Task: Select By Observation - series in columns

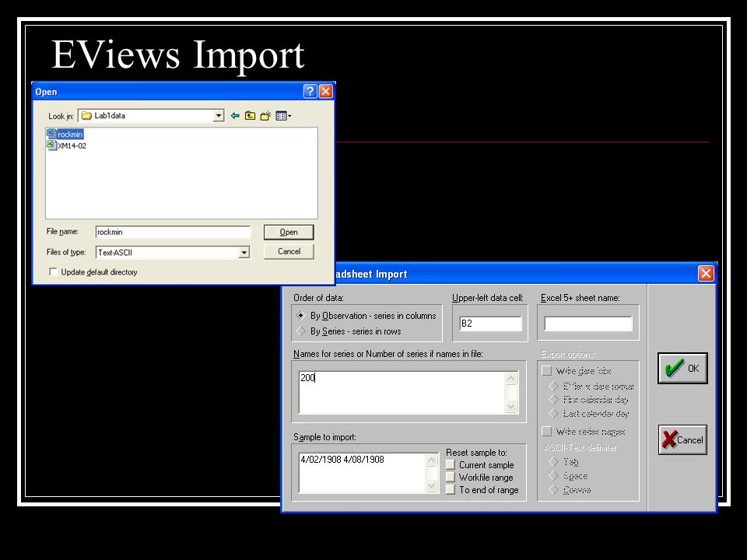Action: point(366,316)
